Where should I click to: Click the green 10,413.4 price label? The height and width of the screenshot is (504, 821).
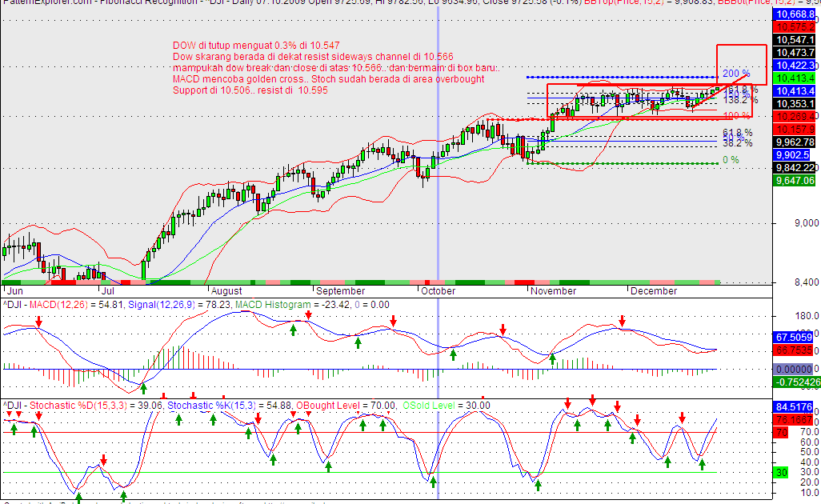795,78
